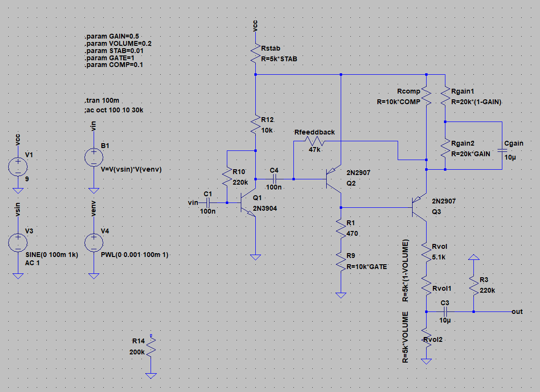Image resolution: width=540 pixels, height=392 pixels.
Task: Click the 'R=20k*(1-GAIN)' value text
Action: [x=476, y=102]
